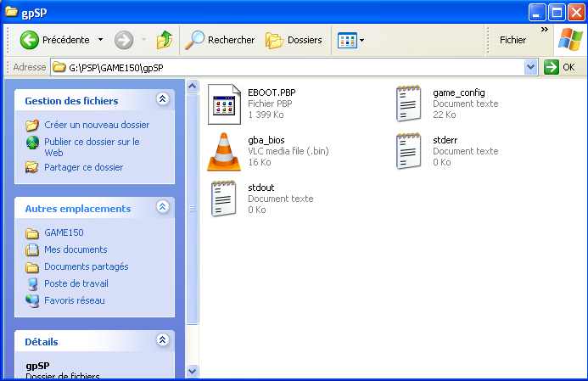Screen dimensions: 588x381
Task: Select the gba_bios VLC cone icon
Action: (224, 152)
